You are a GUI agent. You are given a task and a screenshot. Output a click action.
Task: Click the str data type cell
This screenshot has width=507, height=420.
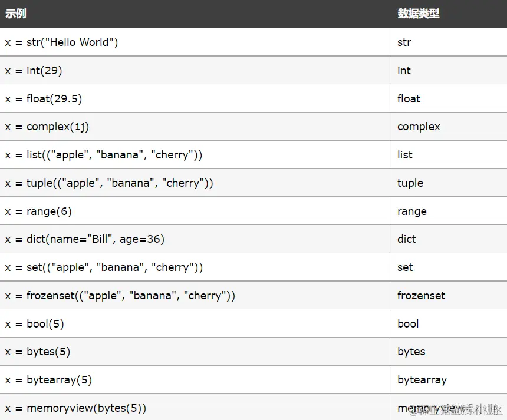404,42
